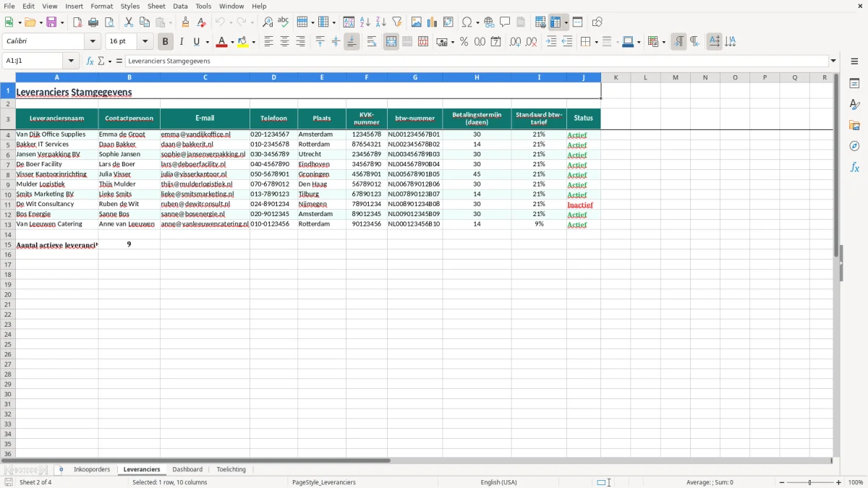Click the Cut scissors icon
The width and height of the screenshot is (868, 488).
tap(129, 22)
